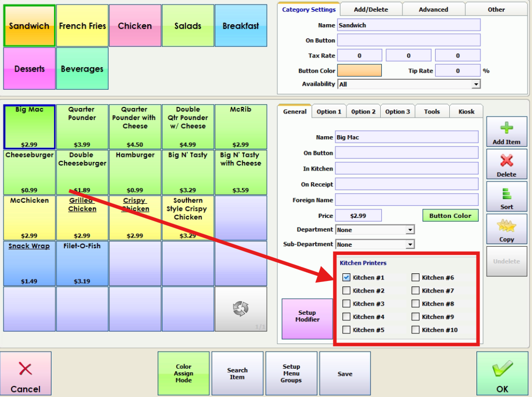This screenshot has height=397, width=532.
Task: Select the McChicken item
Action: click(x=29, y=218)
